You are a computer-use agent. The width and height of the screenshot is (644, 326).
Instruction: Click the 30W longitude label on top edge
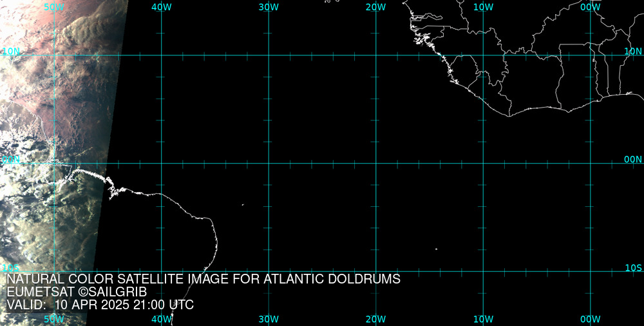tap(269, 7)
